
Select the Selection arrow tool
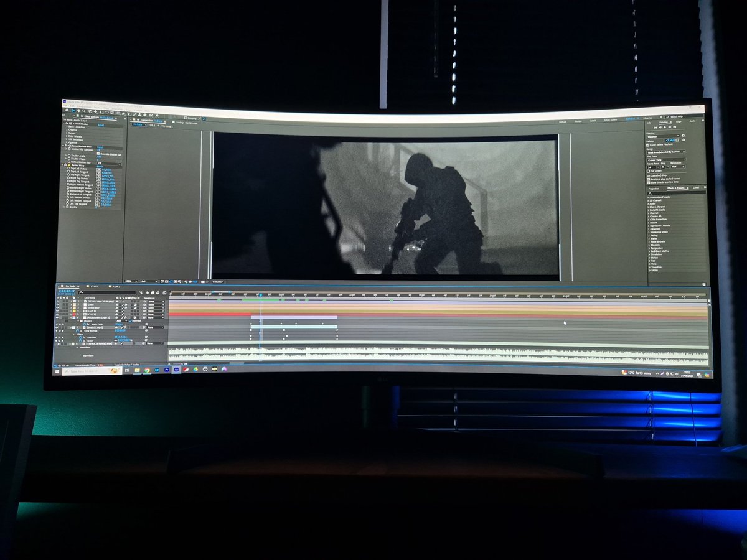pos(73,110)
